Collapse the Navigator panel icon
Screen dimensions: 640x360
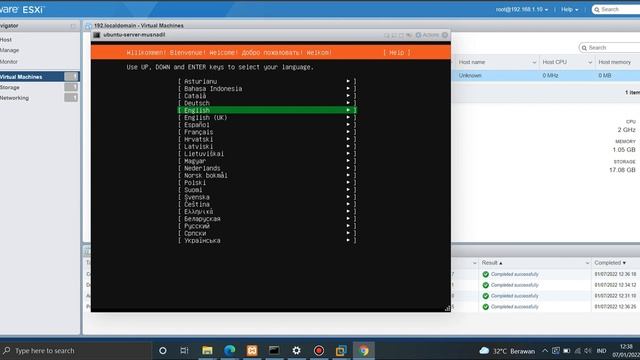pyautogui.click(x=73, y=26)
